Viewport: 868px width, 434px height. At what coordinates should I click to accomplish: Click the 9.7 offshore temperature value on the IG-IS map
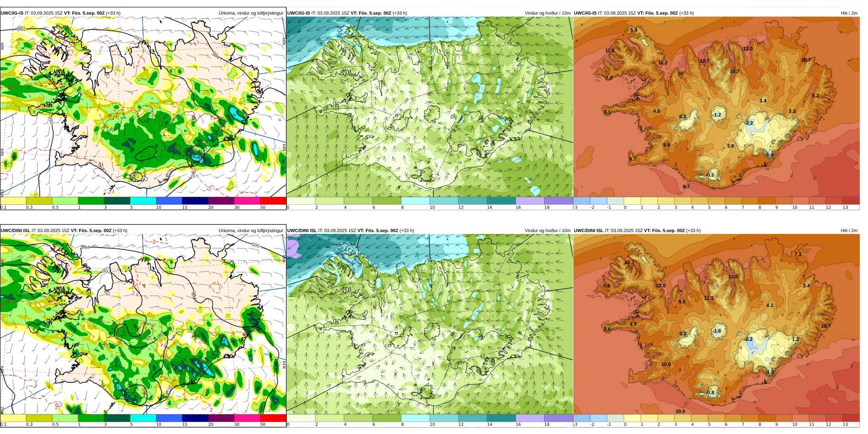[686, 187]
